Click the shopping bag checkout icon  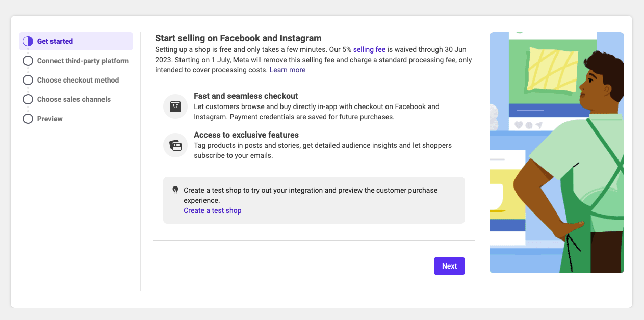click(175, 106)
